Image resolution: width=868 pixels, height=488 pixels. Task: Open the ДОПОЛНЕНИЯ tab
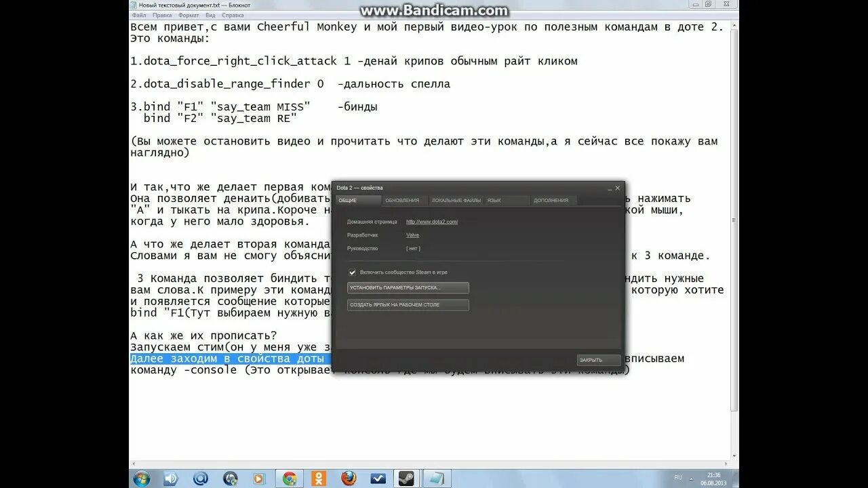click(x=554, y=200)
